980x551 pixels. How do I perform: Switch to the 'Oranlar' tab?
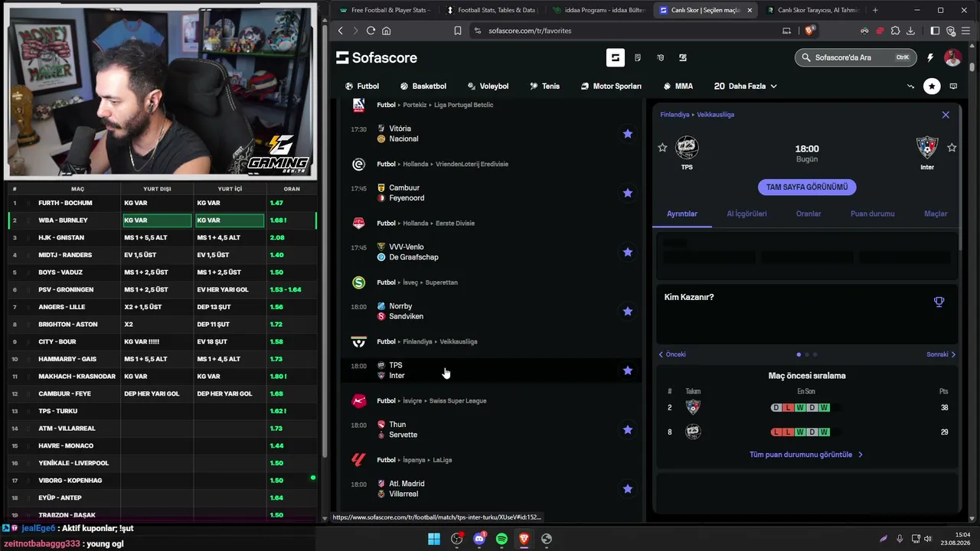(808, 214)
